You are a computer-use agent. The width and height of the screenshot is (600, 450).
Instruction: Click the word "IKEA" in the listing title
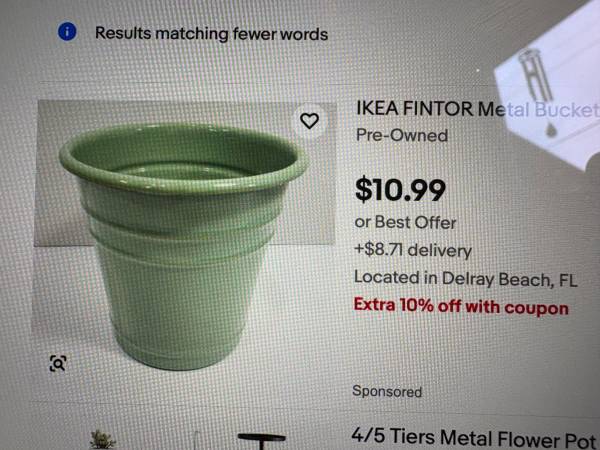pyautogui.click(x=379, y=108)
